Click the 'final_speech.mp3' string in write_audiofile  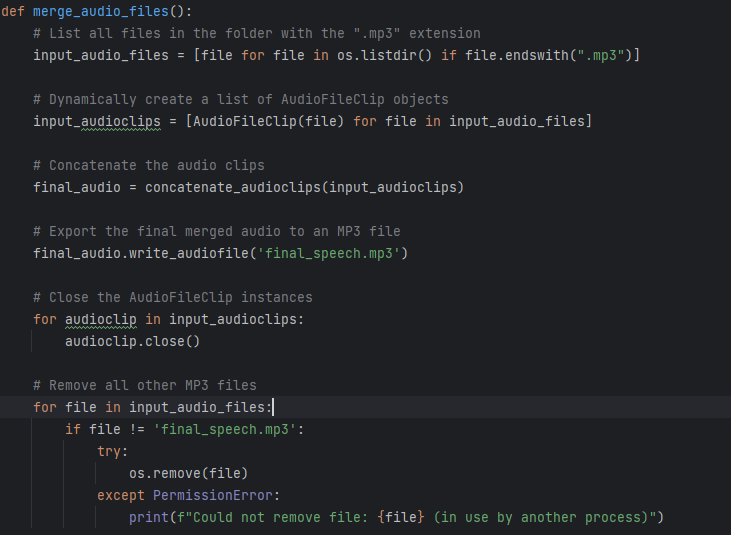329,253
